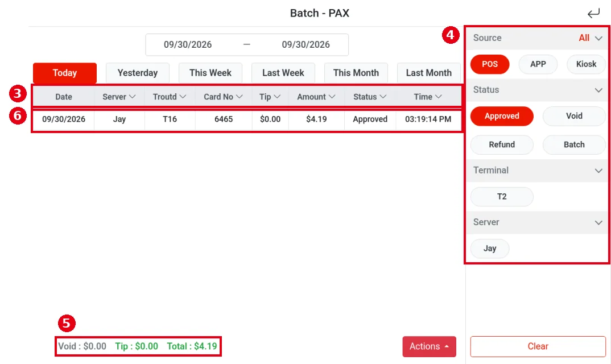Screen dimensions: 611x364
Task: Click the Date column header
Action: [64, 97]
